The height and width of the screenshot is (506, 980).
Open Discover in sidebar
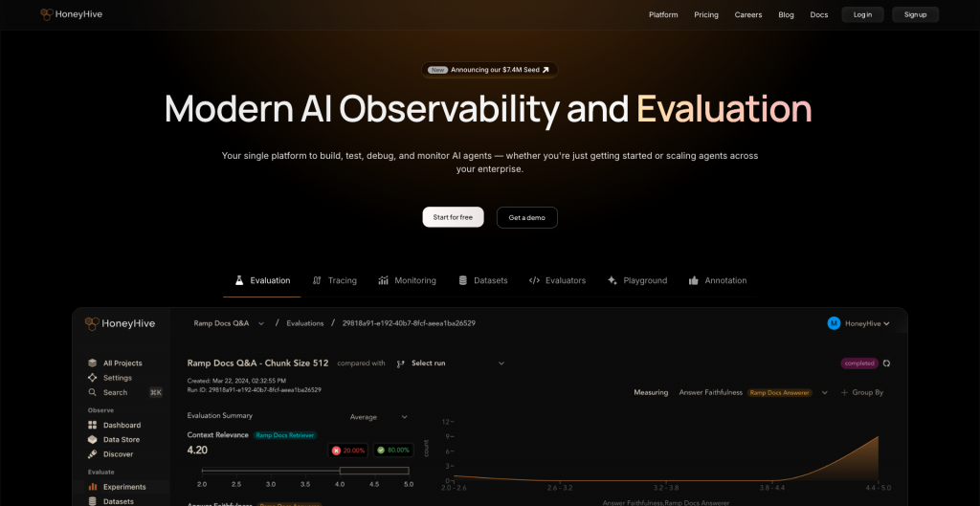point(118,454)
